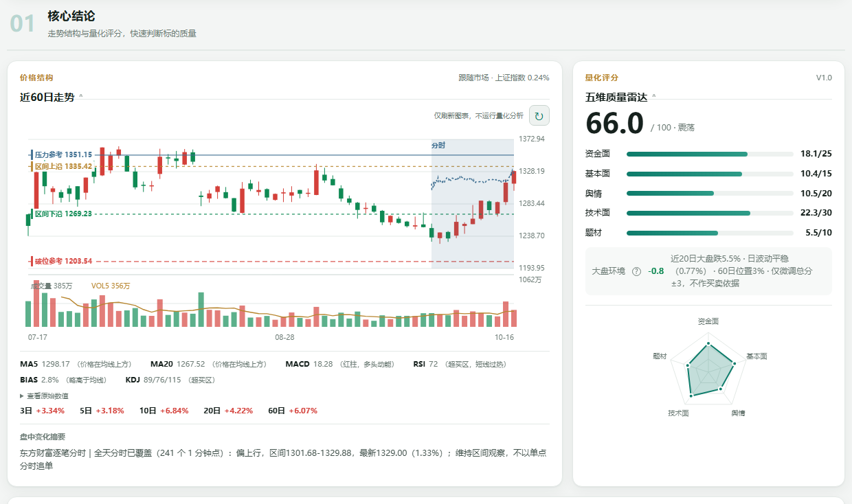Click the BIAS 2.8% indicator value
Screen dimensions: 852x504
click(40, 380)
